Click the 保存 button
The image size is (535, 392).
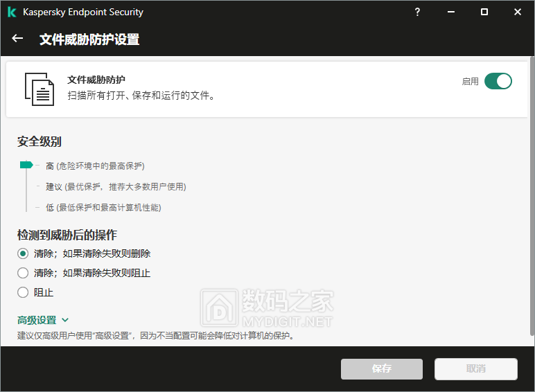(382, 369)
